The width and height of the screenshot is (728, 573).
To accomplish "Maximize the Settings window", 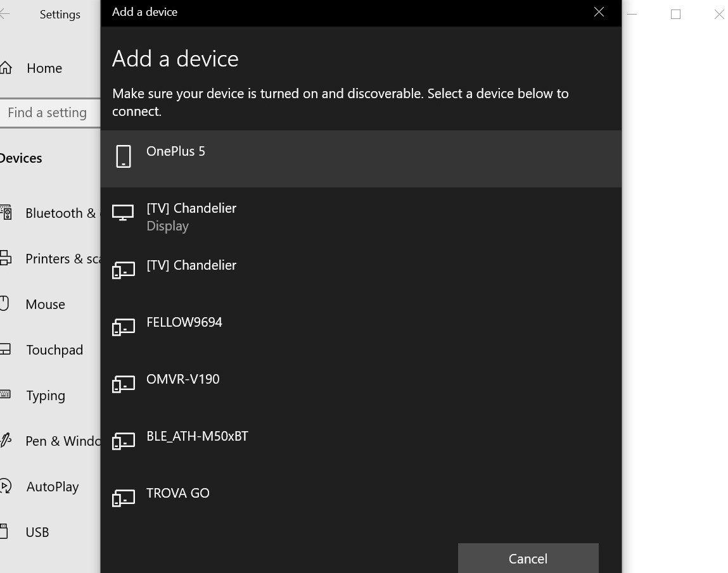I will click(675, 15).
